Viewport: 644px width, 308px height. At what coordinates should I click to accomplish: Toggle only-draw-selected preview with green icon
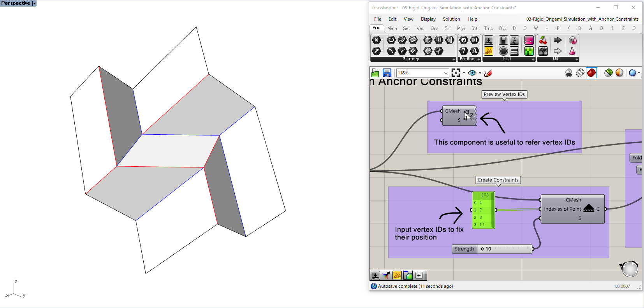(608, 73)
